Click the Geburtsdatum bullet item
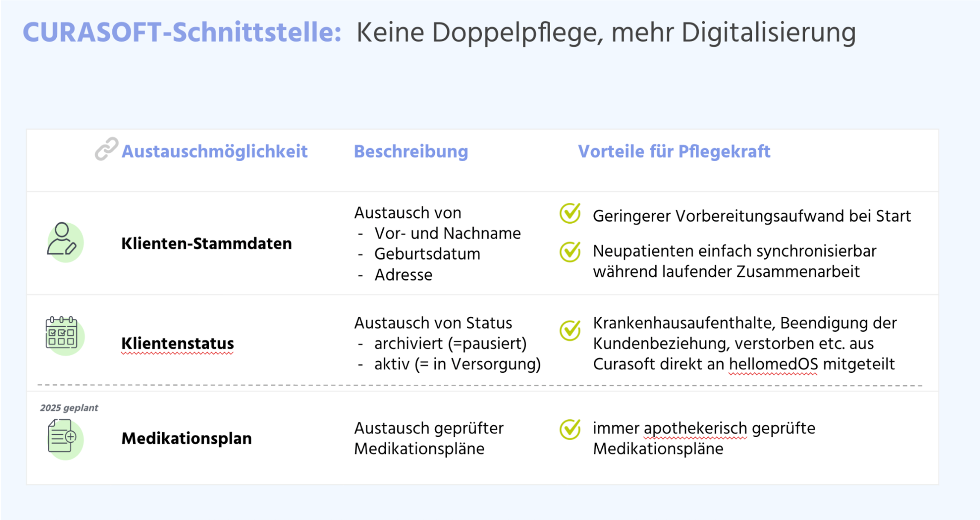Screen dimensions: 980x520 (427, 254)
